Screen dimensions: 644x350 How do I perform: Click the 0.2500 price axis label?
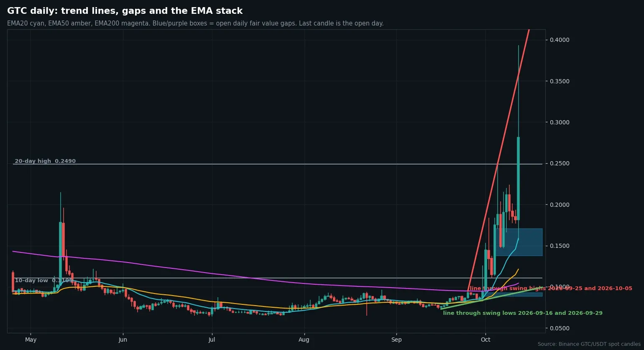pyautogui.click(x=560, y=163)
